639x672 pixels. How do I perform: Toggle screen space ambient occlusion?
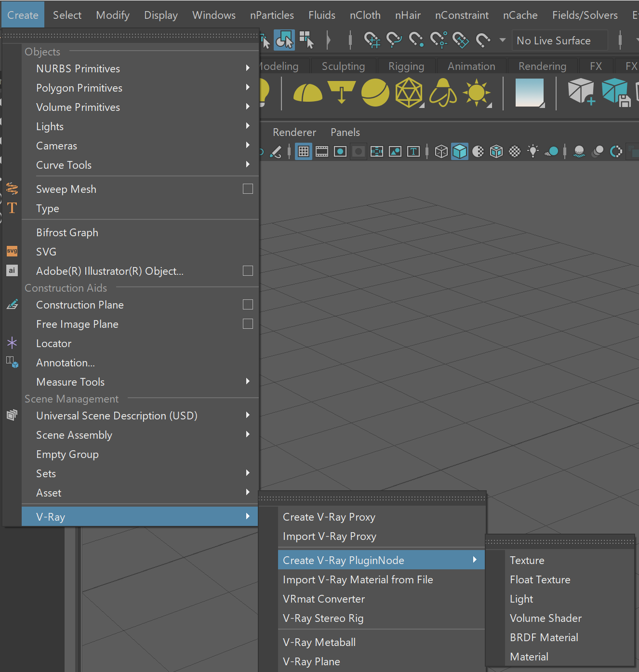tap(579, 152)
